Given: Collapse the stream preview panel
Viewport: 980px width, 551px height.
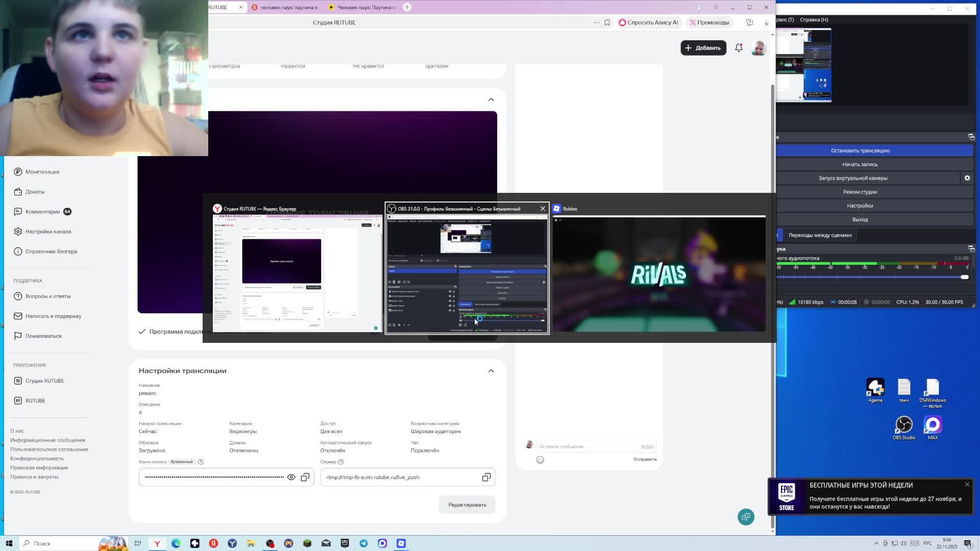Looking at the screenshot, I should [491, 99].
